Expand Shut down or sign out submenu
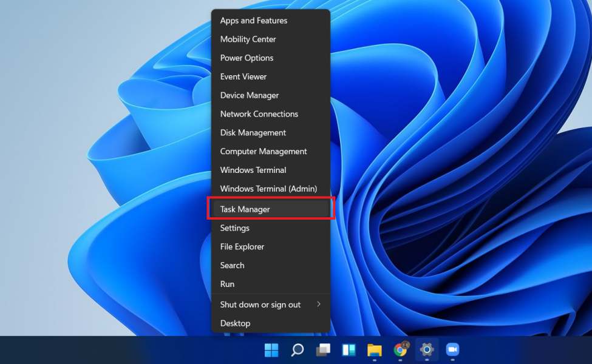The image size is (592, 364). pos(271,305)
